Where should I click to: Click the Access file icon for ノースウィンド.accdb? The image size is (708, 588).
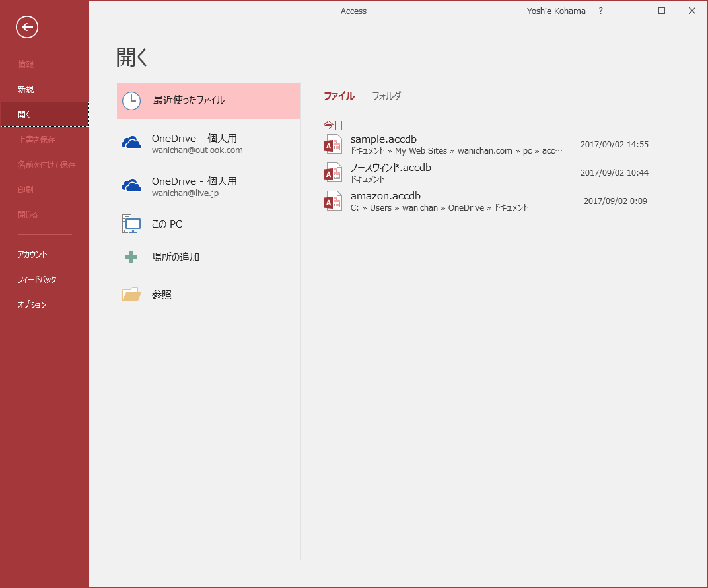pyautogui.click(x=333, y=173)
